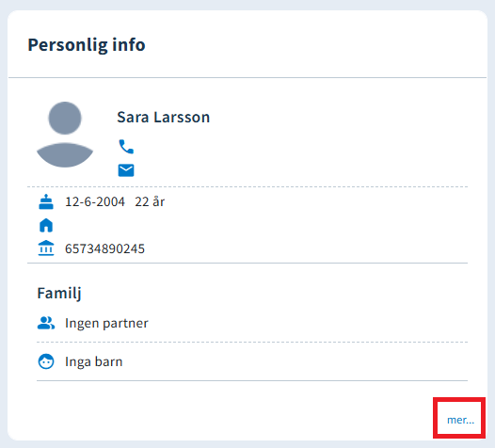Click the child face icon
Image resolution: width=495 pixels, height=448 pixels.
(x=46, y=361)
